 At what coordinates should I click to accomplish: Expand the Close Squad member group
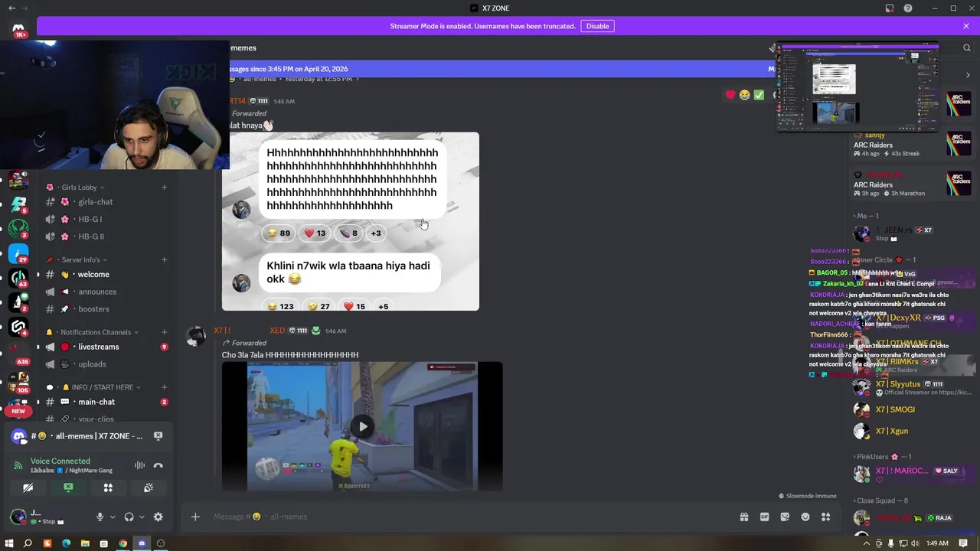[x=882, y=500]
